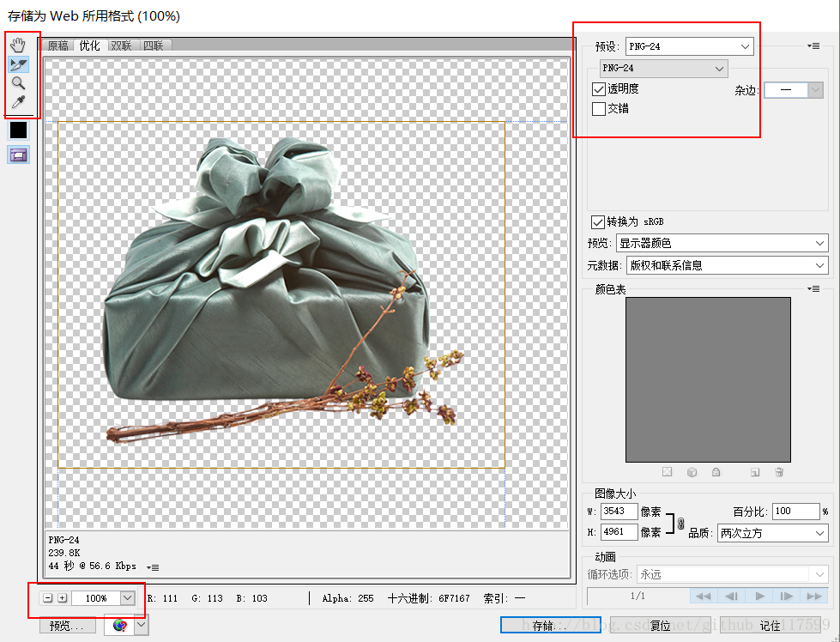Click the Alpha: 255 readout

pos(347,598)
